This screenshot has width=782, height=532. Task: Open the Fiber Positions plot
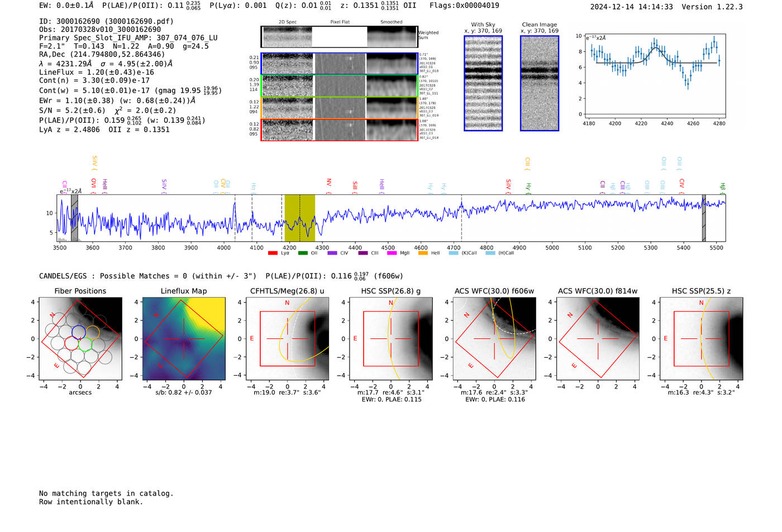point(80,339)
